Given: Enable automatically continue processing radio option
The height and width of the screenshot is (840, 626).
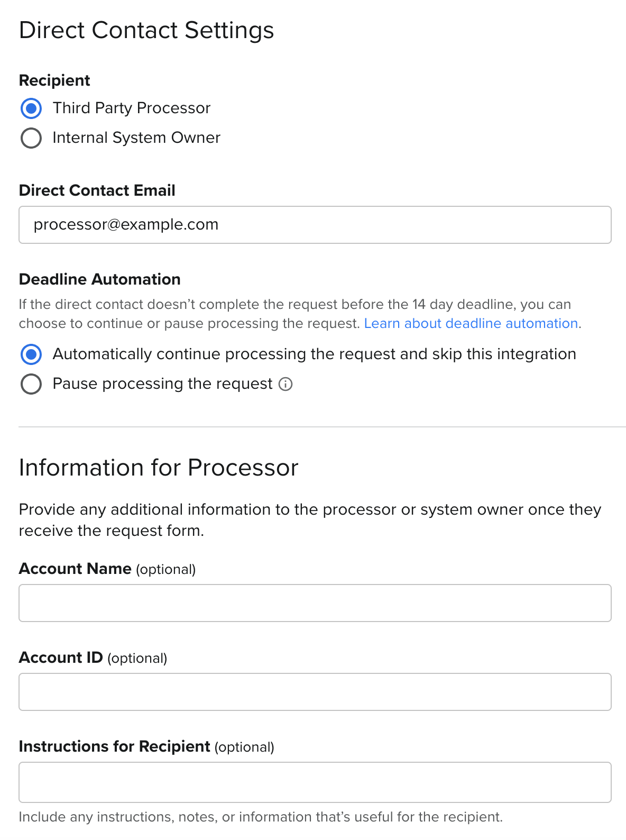Looking at the screenshot, I should pyautogui.click(x=31, y=354).
